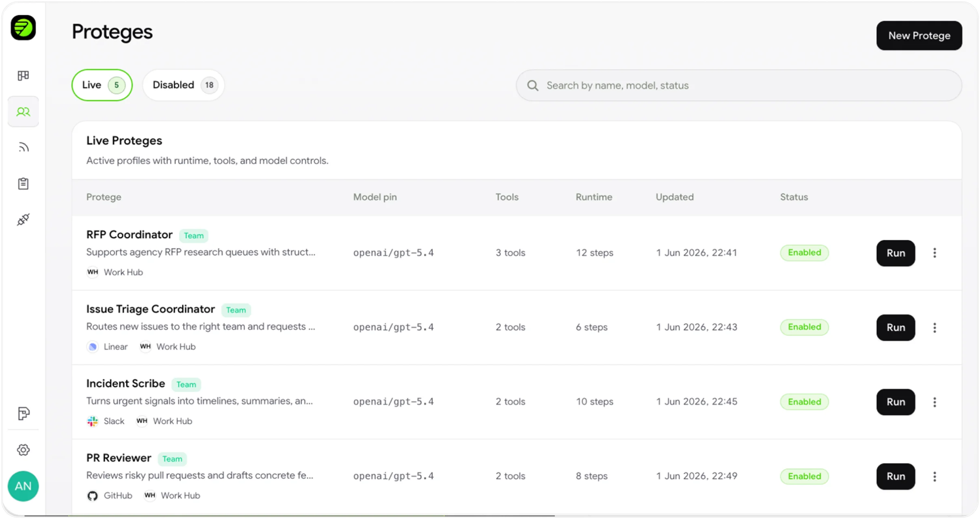The image size is (980, 519).
Task: Click the '3 tools' cell for RFP Coordinator
Action: [510, 253]
